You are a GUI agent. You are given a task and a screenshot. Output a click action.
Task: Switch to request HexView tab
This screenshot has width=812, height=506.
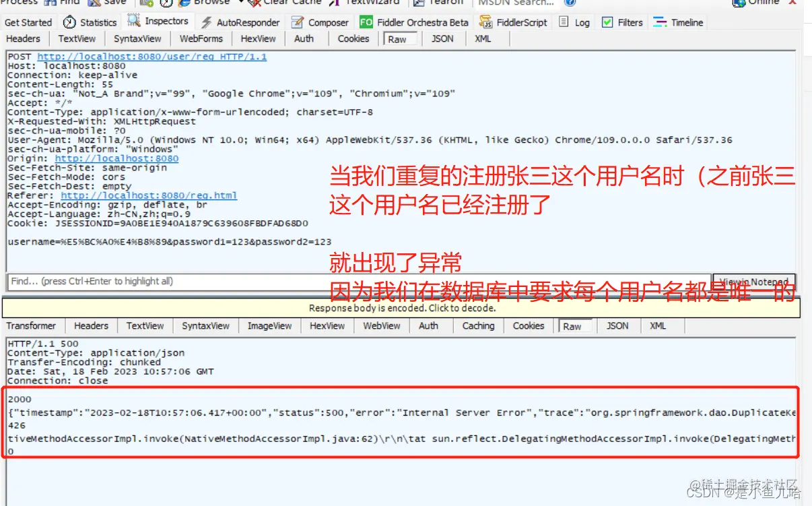coord(258,38)
